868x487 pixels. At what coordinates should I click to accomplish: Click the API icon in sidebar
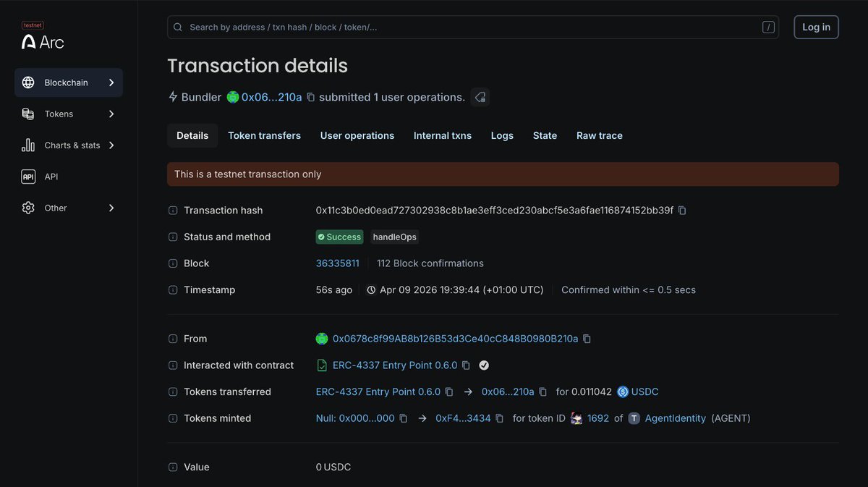coord(28,177)
